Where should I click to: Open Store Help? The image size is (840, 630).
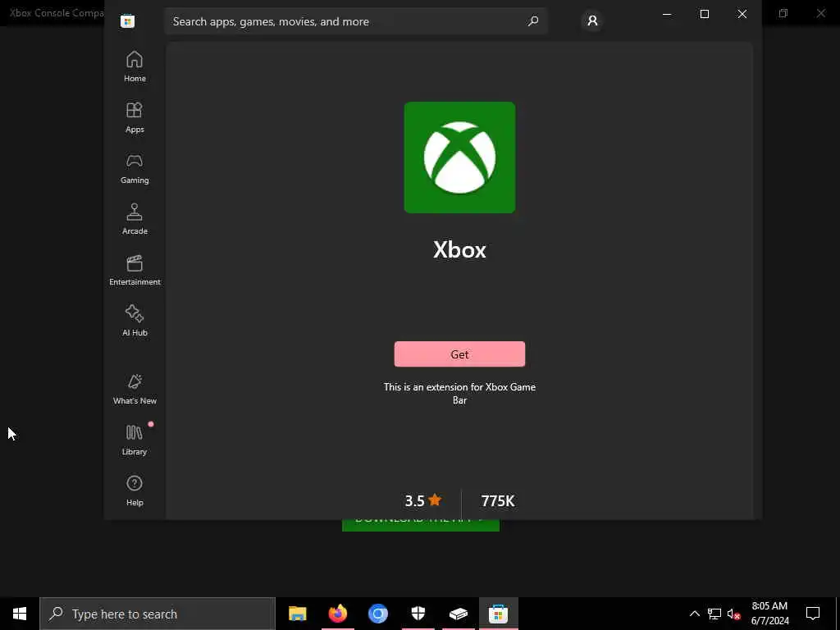pos(135,491)
